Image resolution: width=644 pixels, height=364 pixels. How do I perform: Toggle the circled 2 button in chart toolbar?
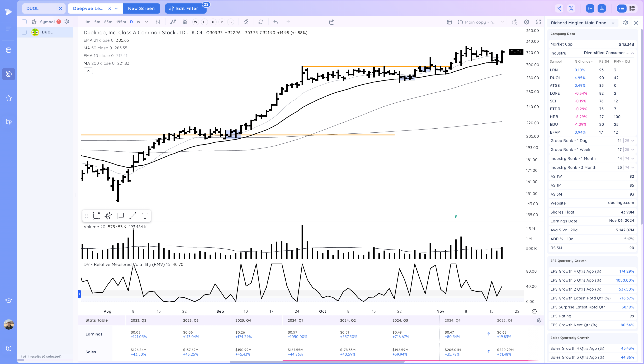[222, 22]
